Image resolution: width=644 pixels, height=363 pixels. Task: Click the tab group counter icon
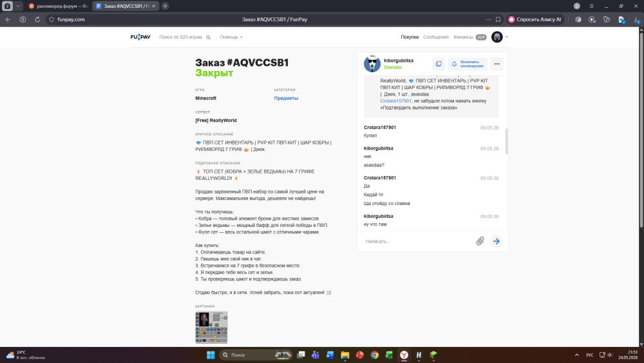pyautogui.click(x=7, y=6)
